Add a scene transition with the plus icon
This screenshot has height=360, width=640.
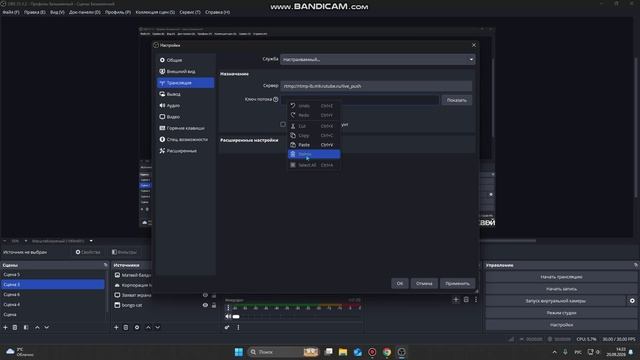point(456,300)
